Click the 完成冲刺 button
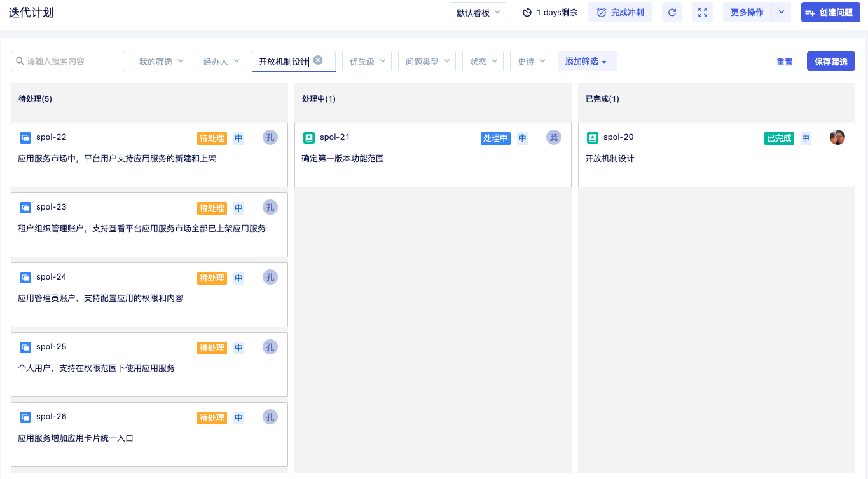The height and width of the screenshot is (479, 868). [x=620, y=12]
